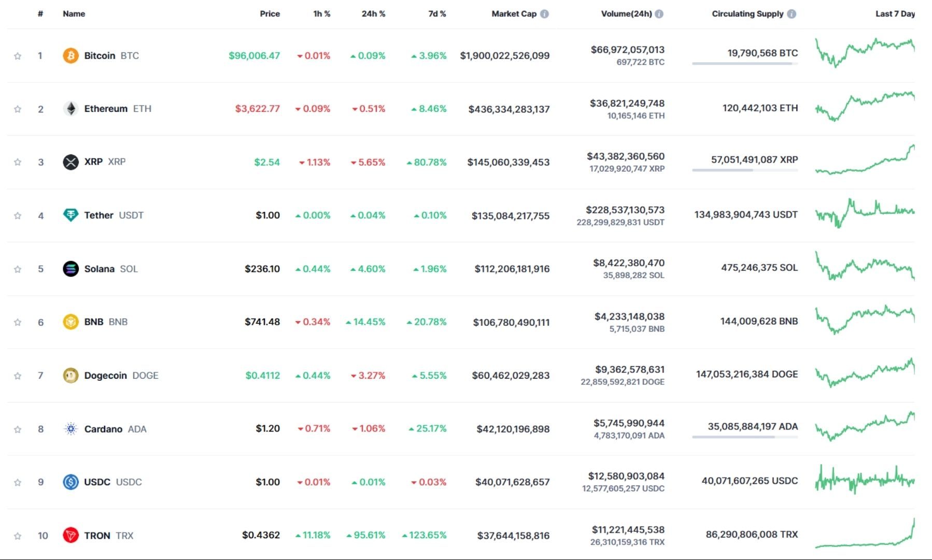Add Bitcoin to watchlist via its star
The height and width of the screenshot is (560, 932).
pos(18,55)
